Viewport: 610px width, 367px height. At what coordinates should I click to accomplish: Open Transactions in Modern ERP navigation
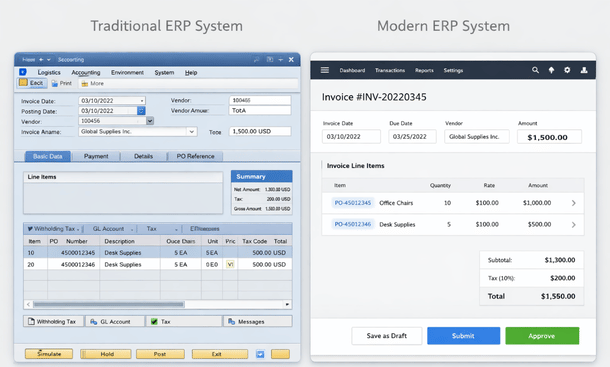(390, 70)
